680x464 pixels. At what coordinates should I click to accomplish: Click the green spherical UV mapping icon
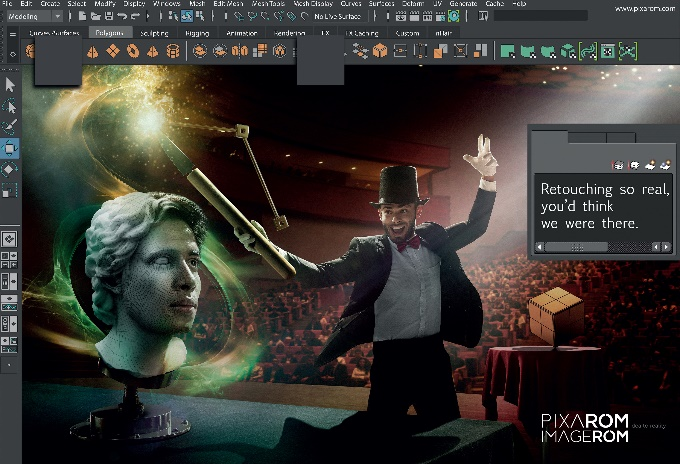click(x=548, y=51)
